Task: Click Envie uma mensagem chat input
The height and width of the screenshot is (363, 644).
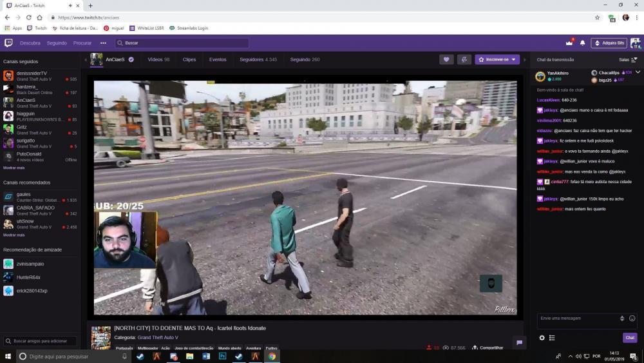Action: click(x=578, y=319)
